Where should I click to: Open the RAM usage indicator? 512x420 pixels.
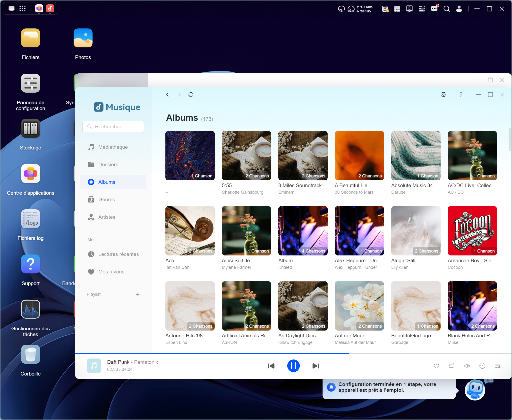pos(351,9)
